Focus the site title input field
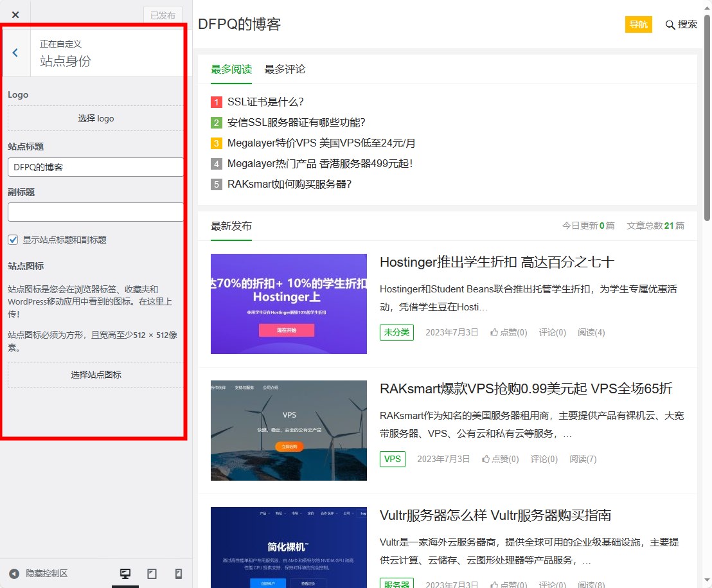The height and width of the screenshot is (588, 712). tap(96, 167)
